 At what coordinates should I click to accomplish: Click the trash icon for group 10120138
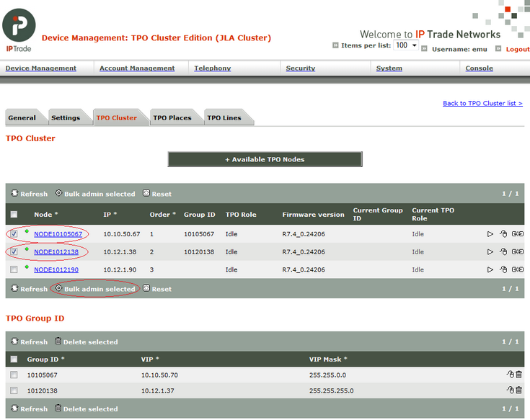coord(519,390)
